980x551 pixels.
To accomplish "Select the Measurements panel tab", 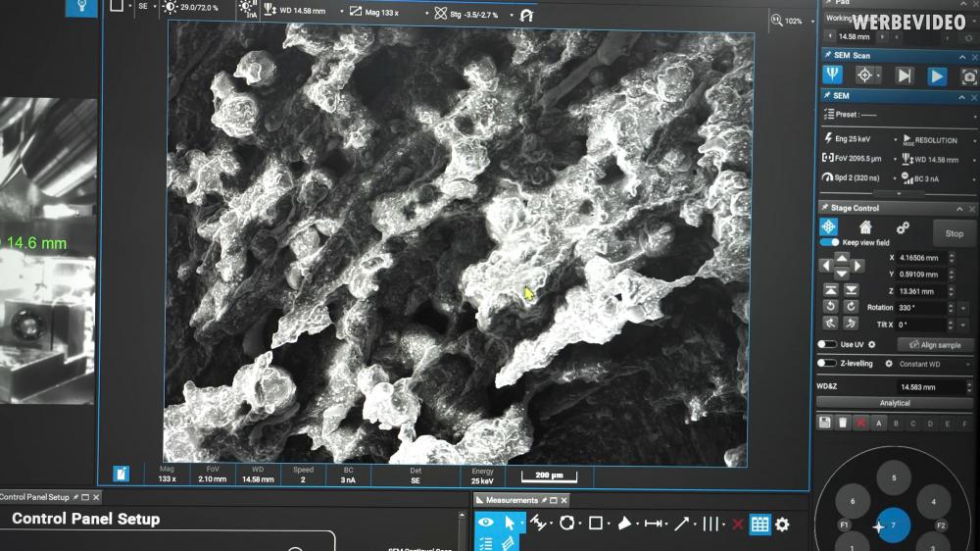I will coord(511,500).
